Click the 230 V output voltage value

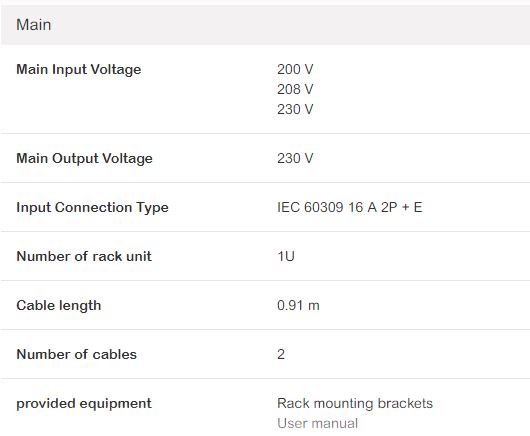tap(295, 158)
